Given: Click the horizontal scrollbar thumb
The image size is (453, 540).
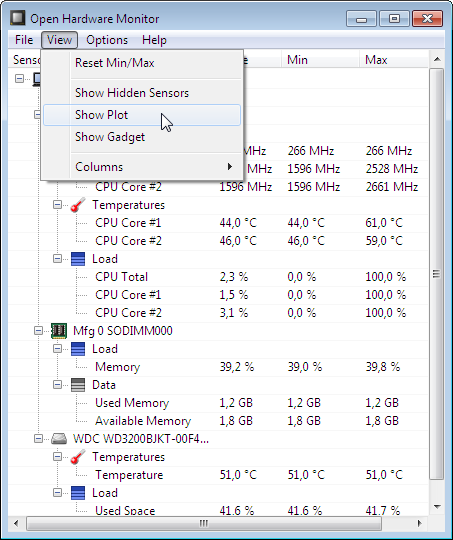Looking at the screenshot, I should click(x=204, y=524).
